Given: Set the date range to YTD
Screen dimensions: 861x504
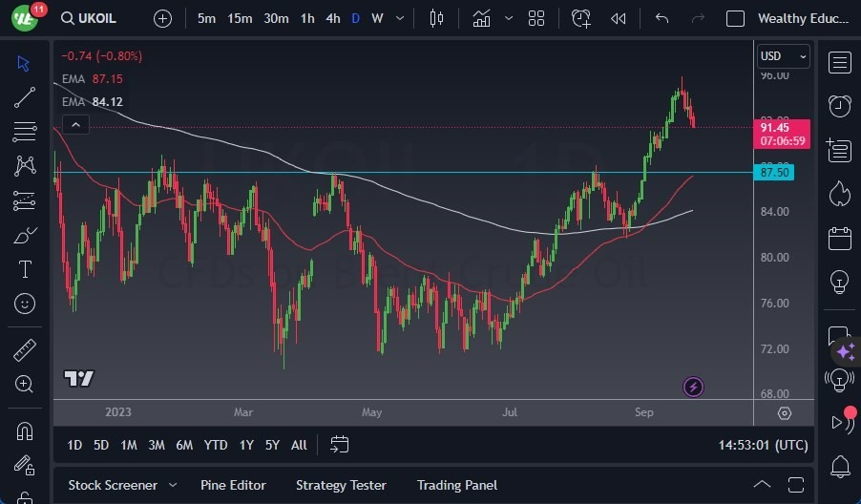Looking at the screenshot, I should (x=216, y=445).
